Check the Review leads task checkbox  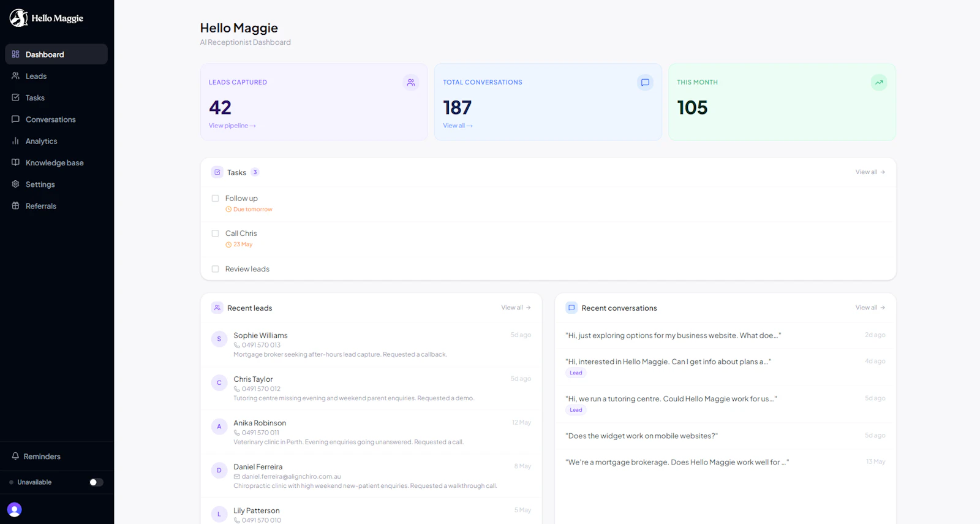click(x=215, y=269)
